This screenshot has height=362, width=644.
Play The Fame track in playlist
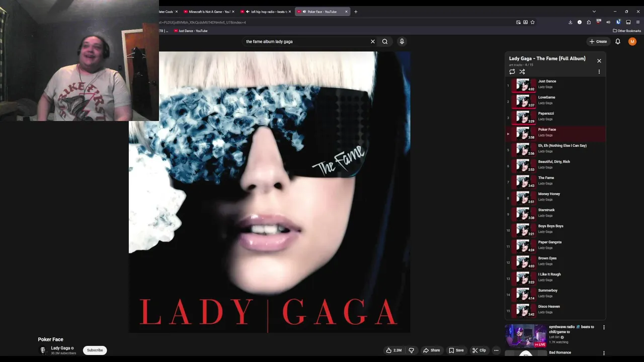[555, 181]
